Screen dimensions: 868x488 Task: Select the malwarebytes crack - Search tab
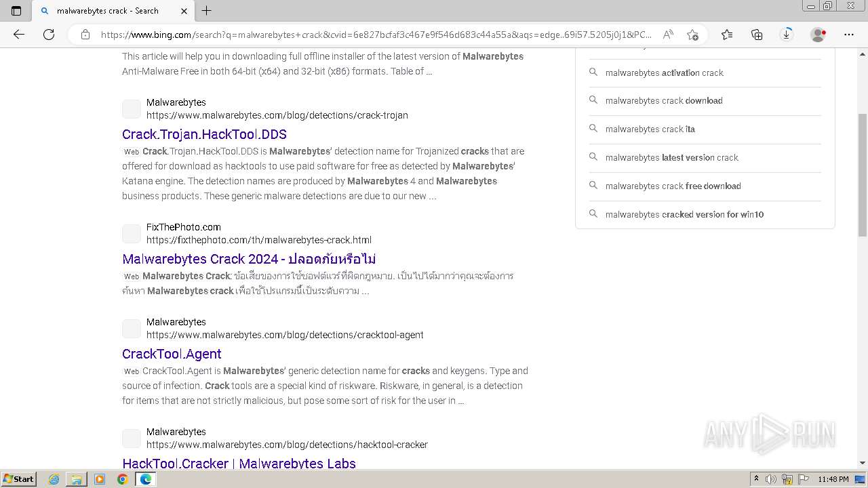(114, 11)
